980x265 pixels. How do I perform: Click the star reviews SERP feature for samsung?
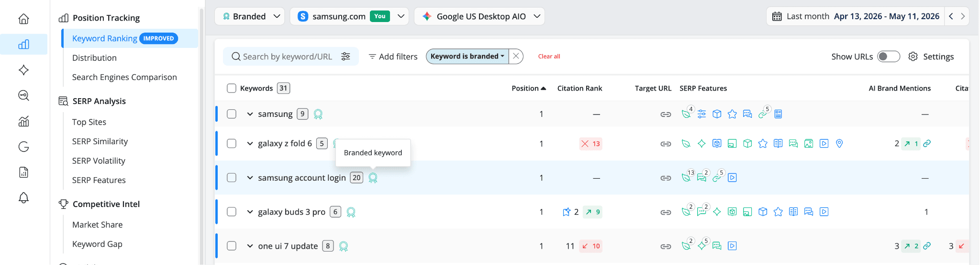732,114
